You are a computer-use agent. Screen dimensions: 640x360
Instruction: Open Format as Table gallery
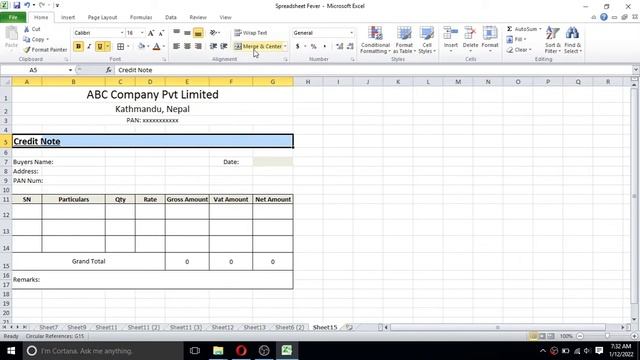(404, 40)
